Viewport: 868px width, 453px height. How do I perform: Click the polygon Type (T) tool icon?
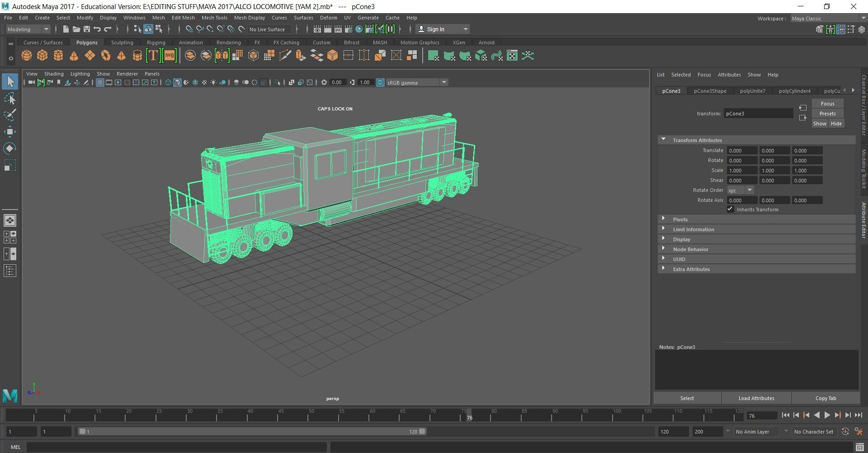(153, 56)
